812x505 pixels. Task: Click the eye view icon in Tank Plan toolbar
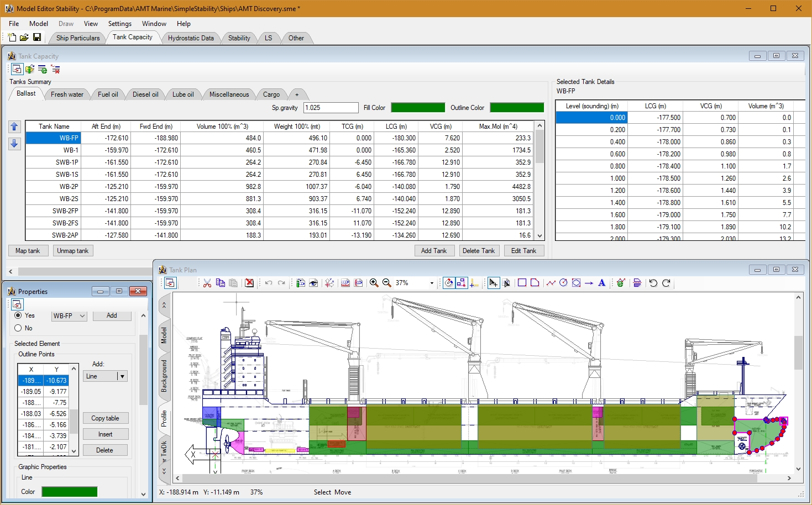tap(313, 283)
